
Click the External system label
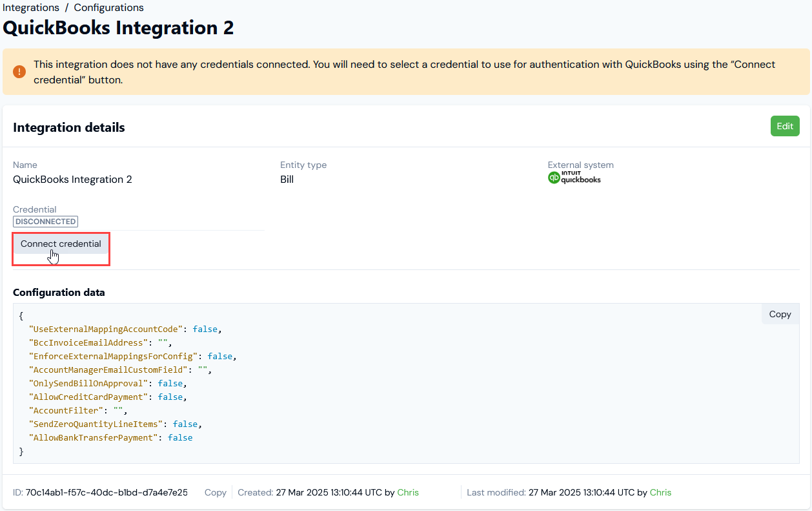(x=581, y=165)
